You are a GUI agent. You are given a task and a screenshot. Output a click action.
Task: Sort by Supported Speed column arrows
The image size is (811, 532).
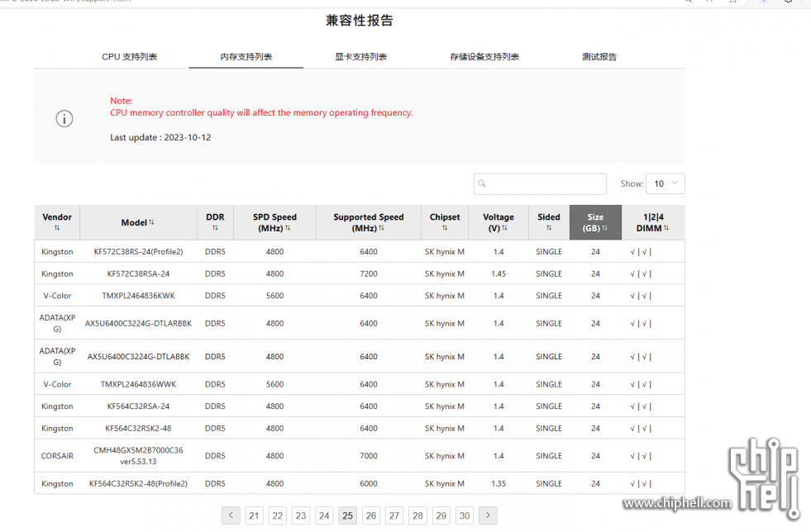381,228
